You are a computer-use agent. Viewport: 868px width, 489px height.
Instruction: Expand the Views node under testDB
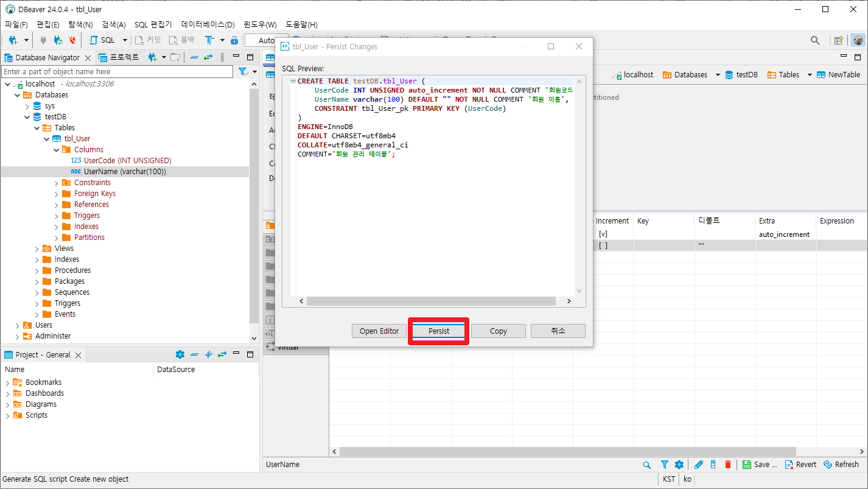(x=37, y=248)
